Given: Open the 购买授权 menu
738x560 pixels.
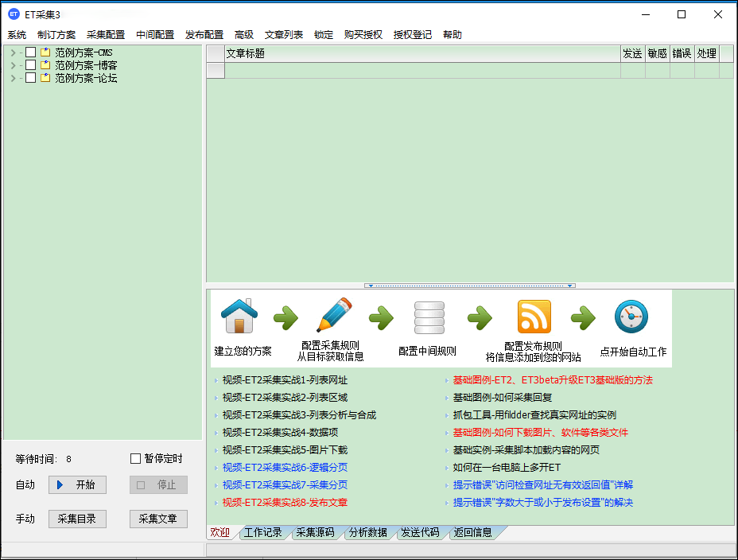Looking at the screenshot, I should coord(363,35).
